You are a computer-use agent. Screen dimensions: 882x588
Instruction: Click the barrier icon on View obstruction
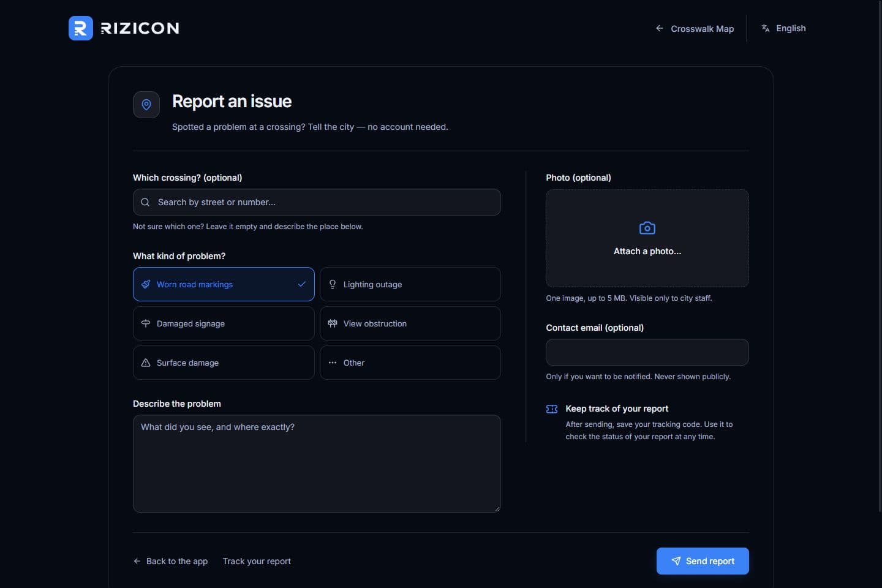coord(333,323)
